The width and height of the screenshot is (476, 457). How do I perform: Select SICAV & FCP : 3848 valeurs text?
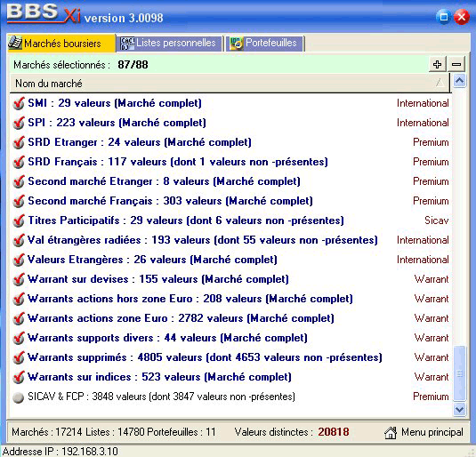click(x=162, y=397)
